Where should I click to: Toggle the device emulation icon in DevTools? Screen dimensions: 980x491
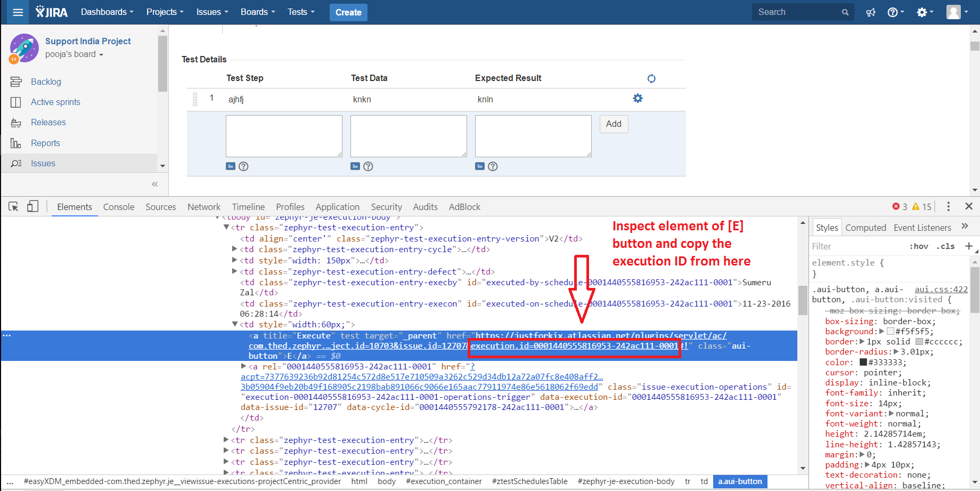click(x=32, y=206)
